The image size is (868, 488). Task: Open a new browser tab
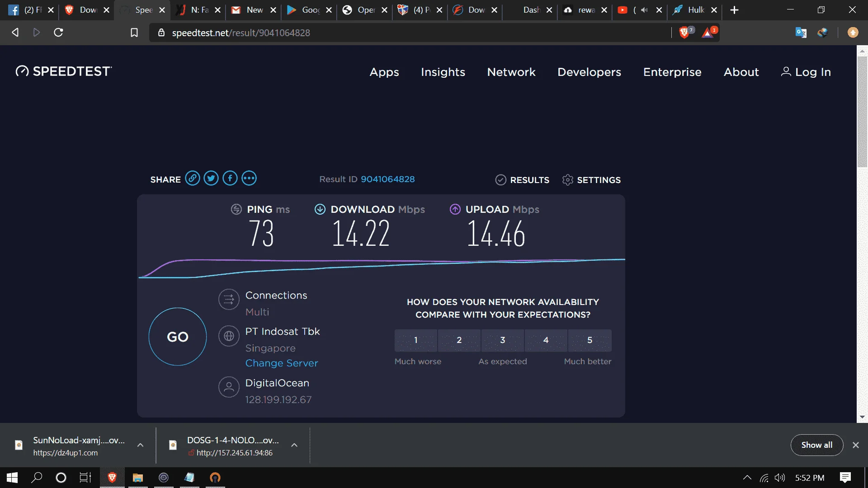click(x=735, y=10)
